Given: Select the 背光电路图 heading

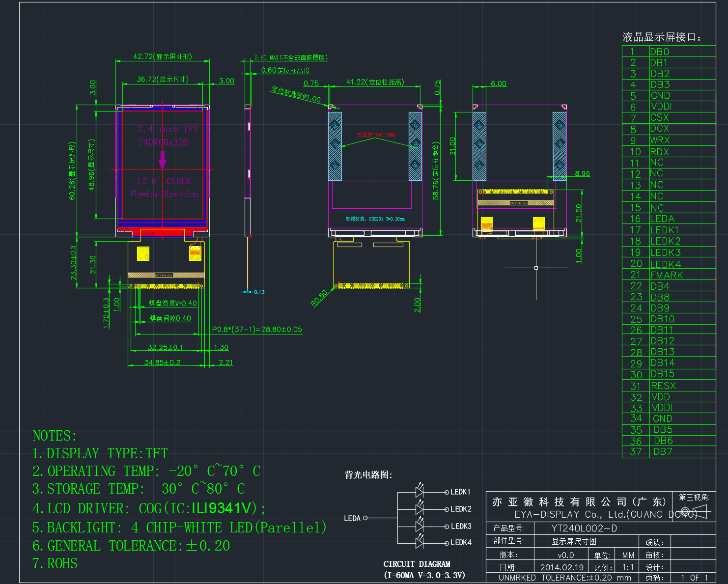Looking at the screenshot, I should pyautogui.click(x=368, y=475).
